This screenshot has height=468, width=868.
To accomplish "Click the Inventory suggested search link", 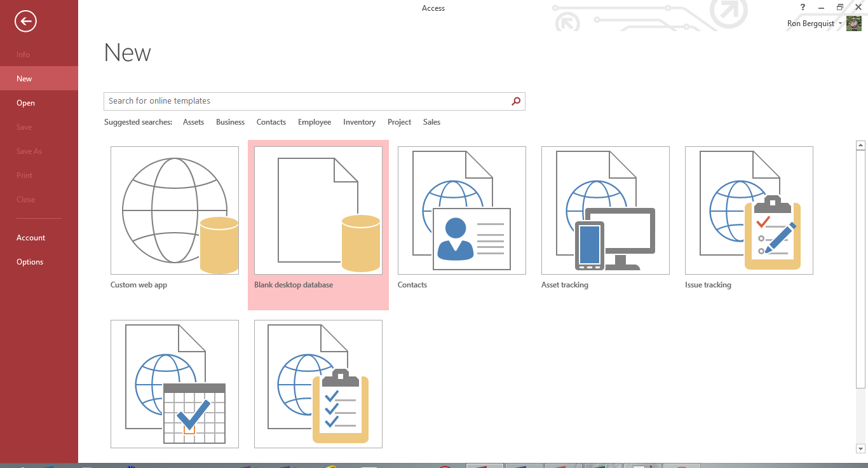I will point(359,122).
